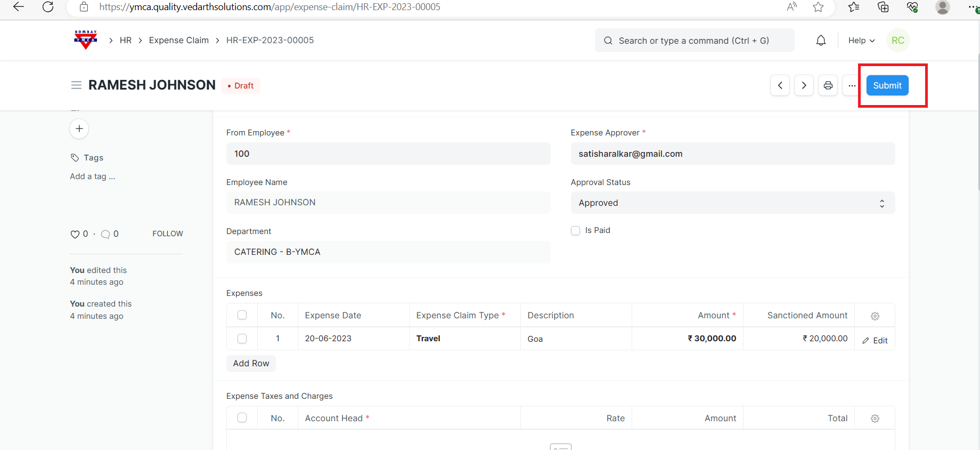Image resolution: width=980 pixels, height=450 pixels.
Task: Select expense row 1 checkbox
Action: [242, 339]
